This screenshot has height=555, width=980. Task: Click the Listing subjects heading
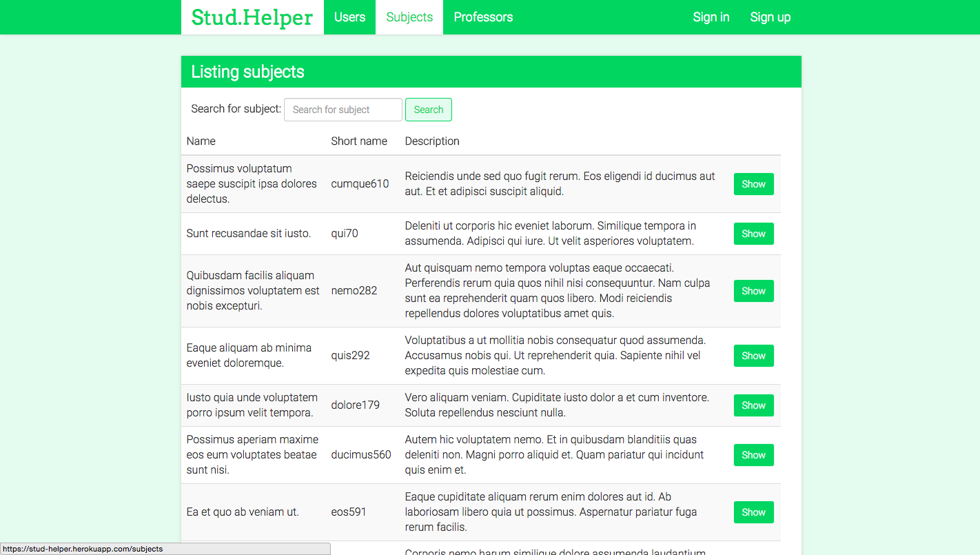tap(247, 72)
